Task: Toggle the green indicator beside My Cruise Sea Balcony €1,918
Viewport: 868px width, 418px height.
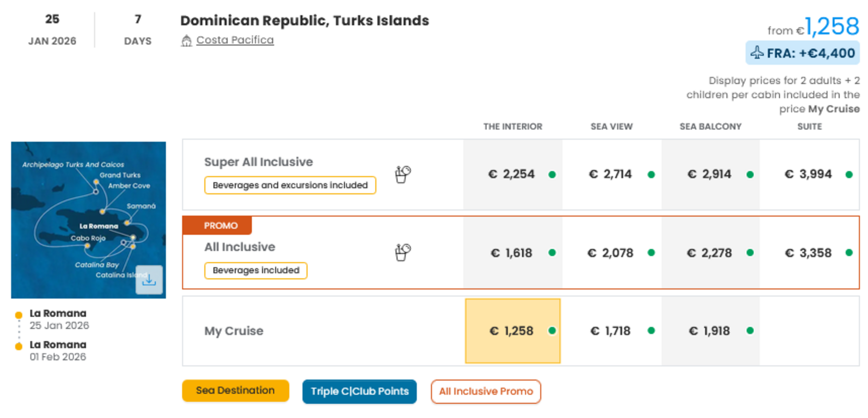Action: click(x=750, y=331)
